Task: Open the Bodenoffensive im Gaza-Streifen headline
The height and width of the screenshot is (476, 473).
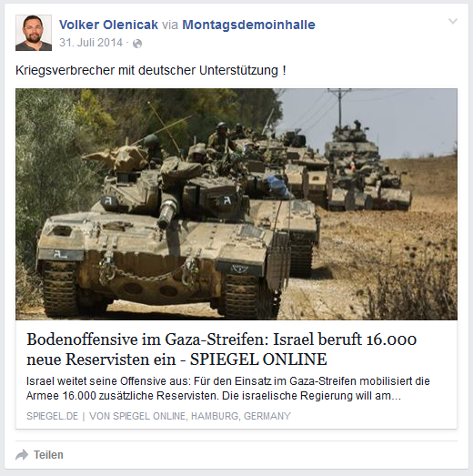Action: point(221,349)
